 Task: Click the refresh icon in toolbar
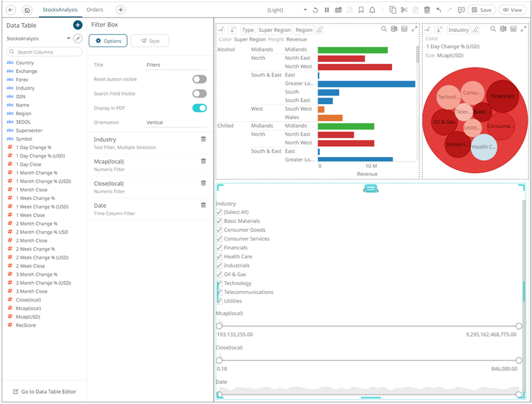pyautogui.click(x=315, y=10)
